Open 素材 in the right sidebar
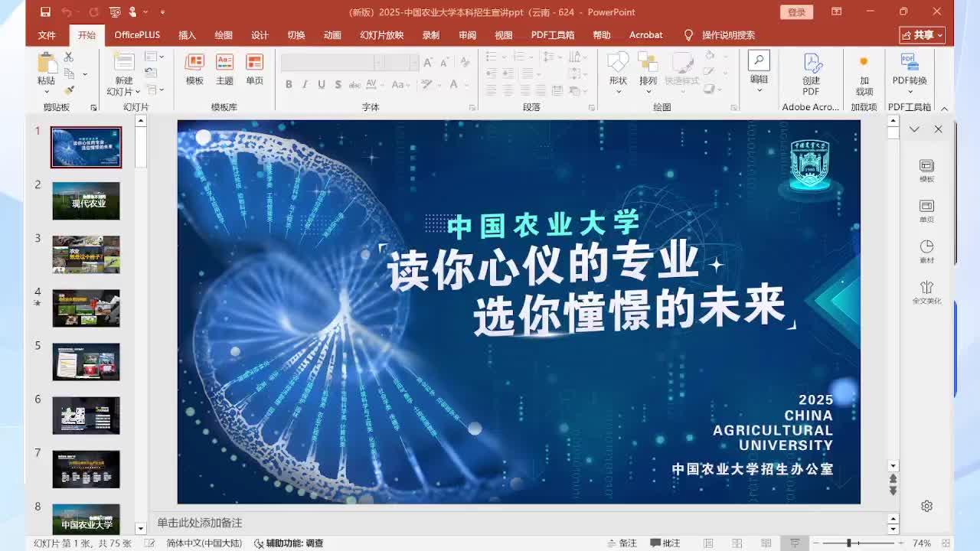Screen dimensions: 980x551 coord(926,252)
